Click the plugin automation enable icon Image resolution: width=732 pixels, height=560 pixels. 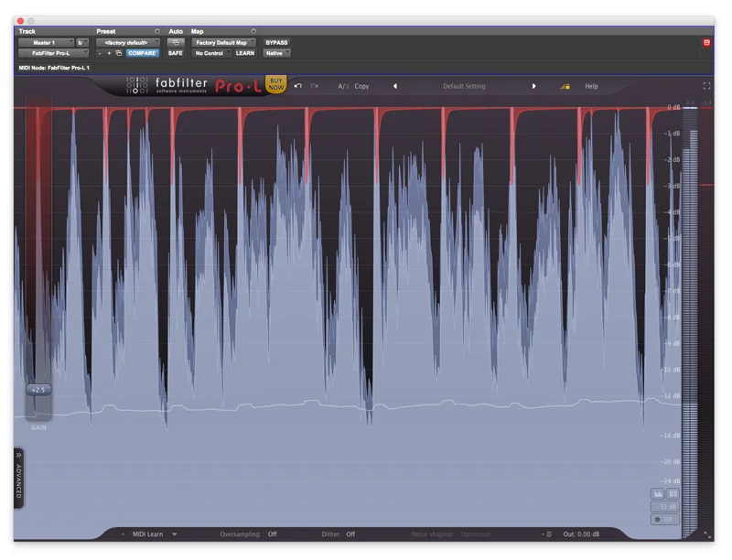[x=176, y=42]
